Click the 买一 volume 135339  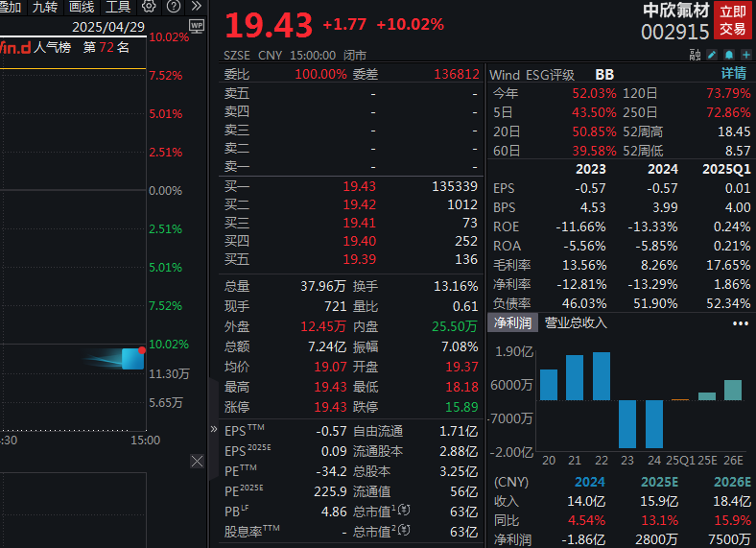coord(455,186)
